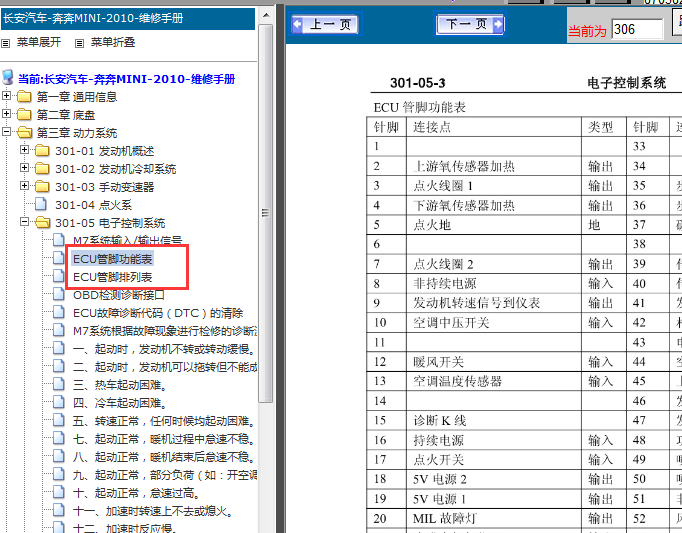Open 五、转速正常，任何时候均起动困难

tap(164, 422)
